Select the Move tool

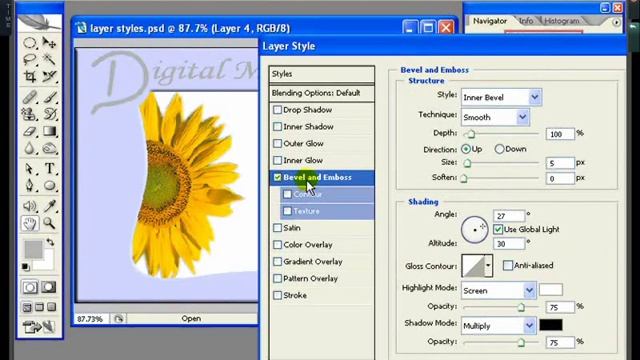click(x=49, y=43)
